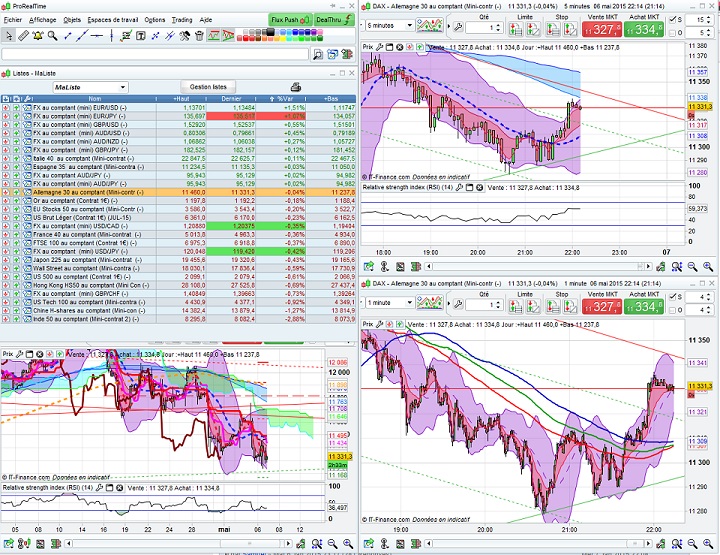Click the print icon in Listes panel

(x=296, y=87)
